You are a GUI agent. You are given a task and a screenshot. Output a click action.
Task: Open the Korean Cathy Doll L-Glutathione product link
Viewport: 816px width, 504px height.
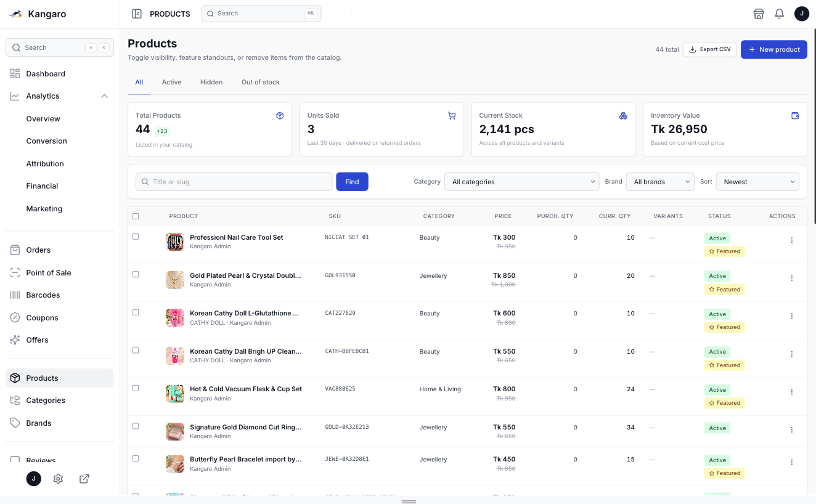tap(245, 313)
